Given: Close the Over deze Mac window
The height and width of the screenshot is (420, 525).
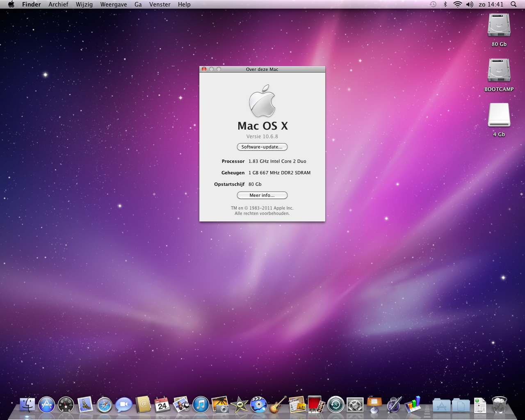Looking at the screenshot, I should (204, 69).
